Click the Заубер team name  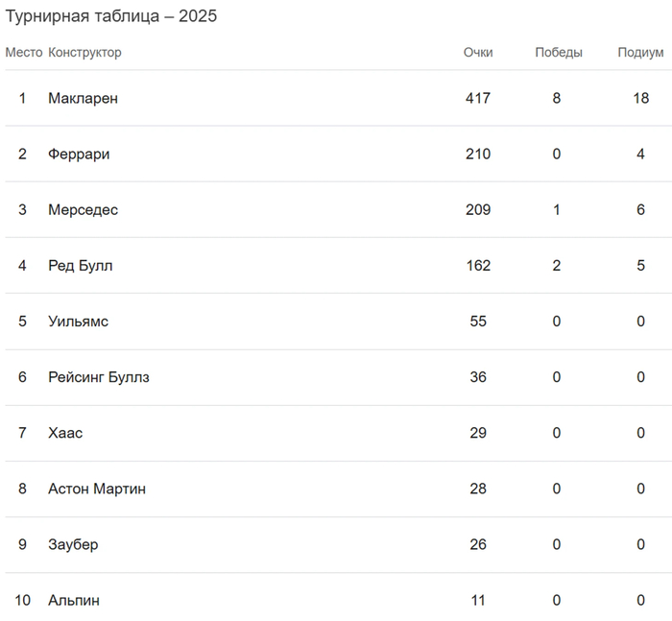[x=73, y=544]
